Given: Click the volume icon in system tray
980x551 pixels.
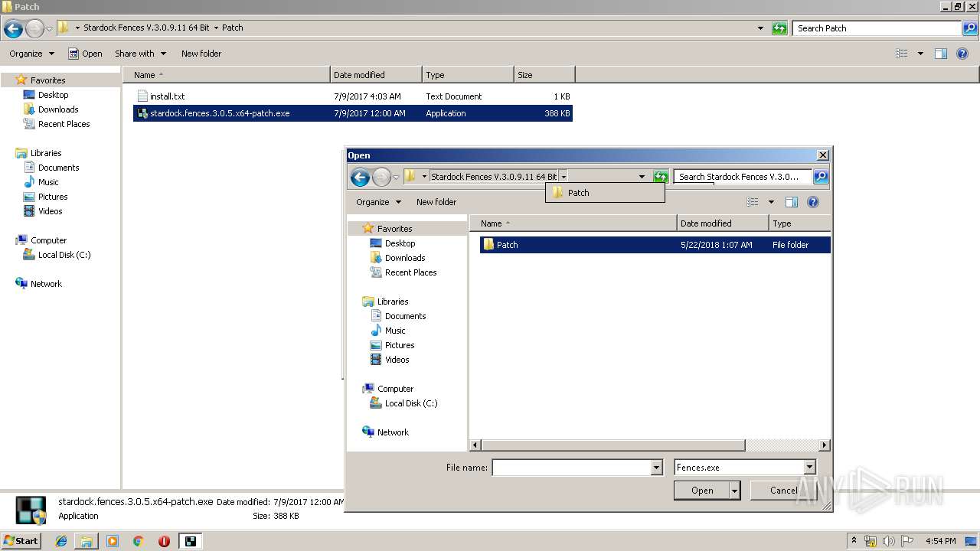Looking at the screenshot, I should [888, 541].
